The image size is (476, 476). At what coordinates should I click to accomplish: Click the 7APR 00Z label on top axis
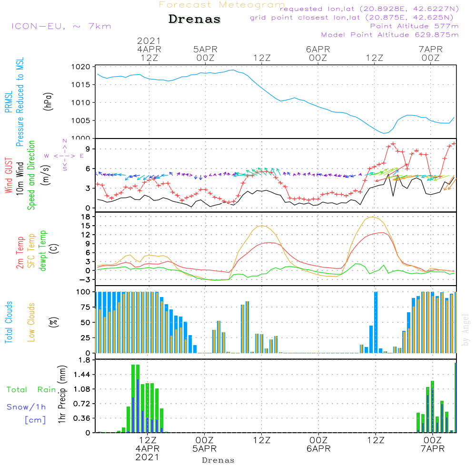(430, 53)
